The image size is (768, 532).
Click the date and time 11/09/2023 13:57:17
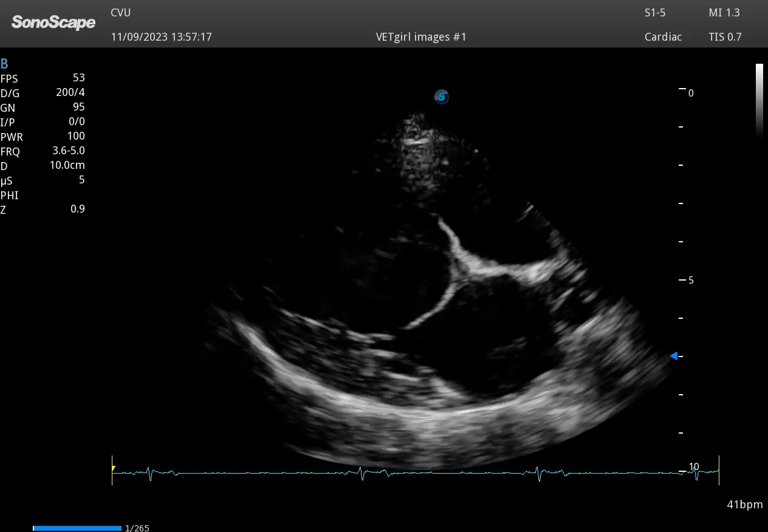click(x=161, y=37)
